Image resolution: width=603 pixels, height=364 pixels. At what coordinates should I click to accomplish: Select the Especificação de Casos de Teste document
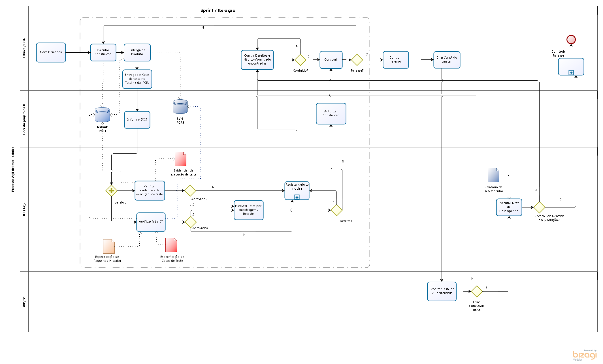171,245
